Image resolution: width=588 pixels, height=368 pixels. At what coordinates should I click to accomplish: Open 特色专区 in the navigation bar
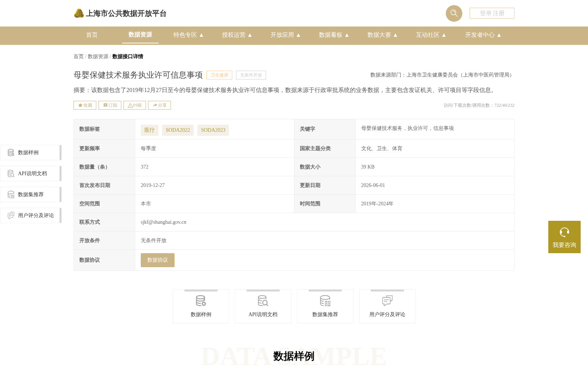click(x=185, y=35)
